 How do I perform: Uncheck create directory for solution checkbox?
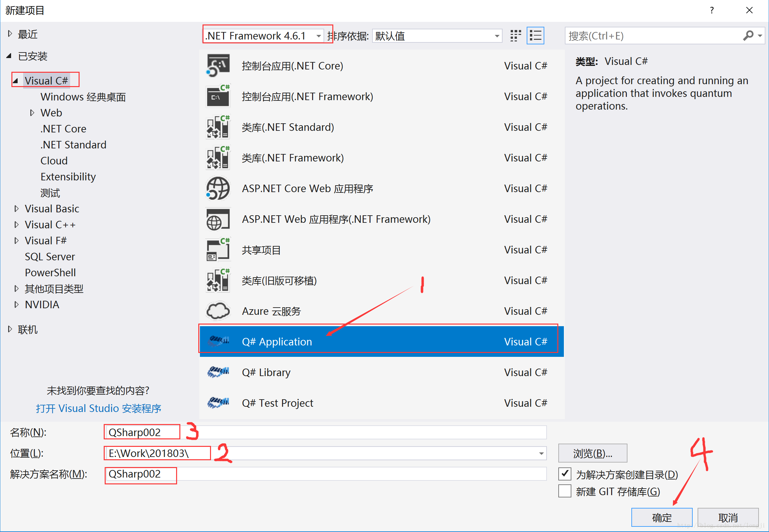tap(565, 474)
